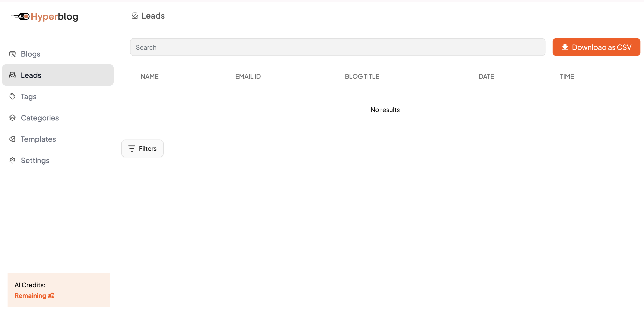644x311 pixels.
Task: Download leads as CSV
Action: pos(596,47)
